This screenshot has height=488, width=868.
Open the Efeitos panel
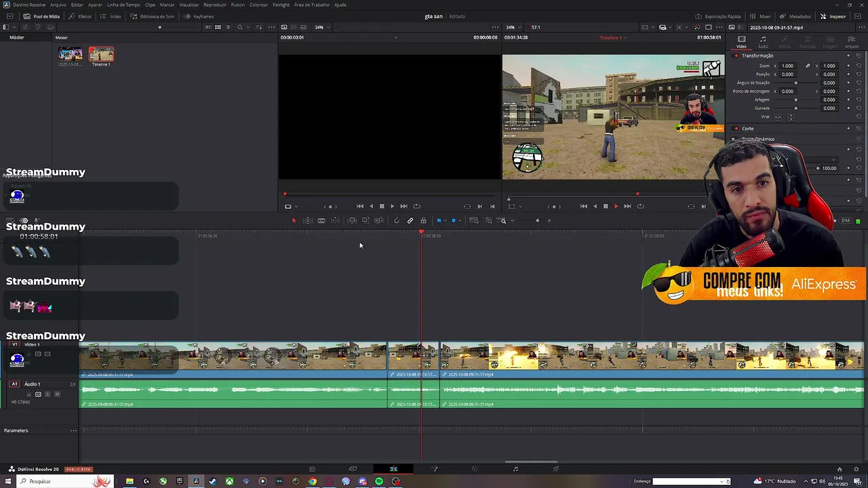(x=81, y=16)
